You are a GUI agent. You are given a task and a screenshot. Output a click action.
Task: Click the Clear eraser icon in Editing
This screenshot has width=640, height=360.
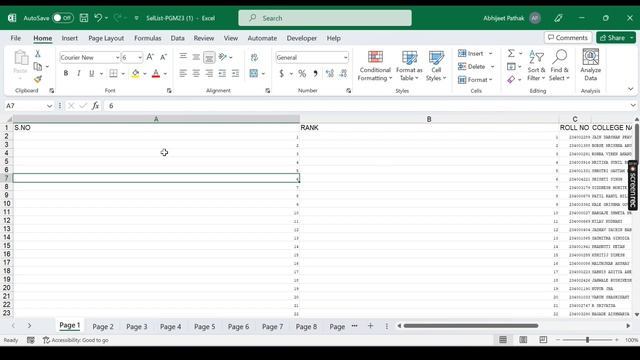511,80
